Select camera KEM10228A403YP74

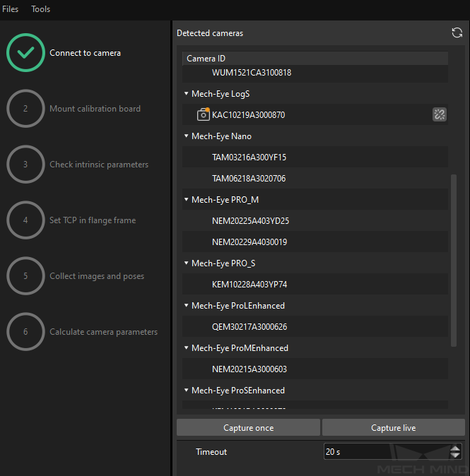[315, 284]
